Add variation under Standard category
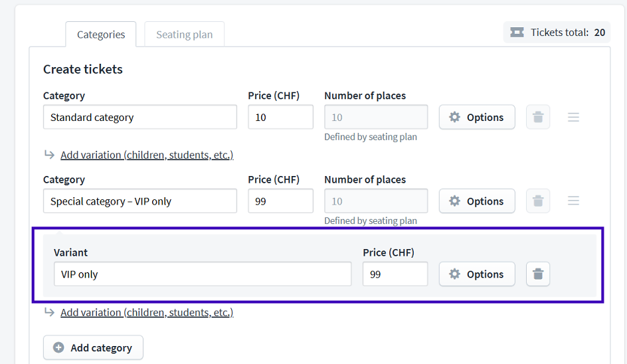Viewport: 627px width, 364px height. click(147, 155)
